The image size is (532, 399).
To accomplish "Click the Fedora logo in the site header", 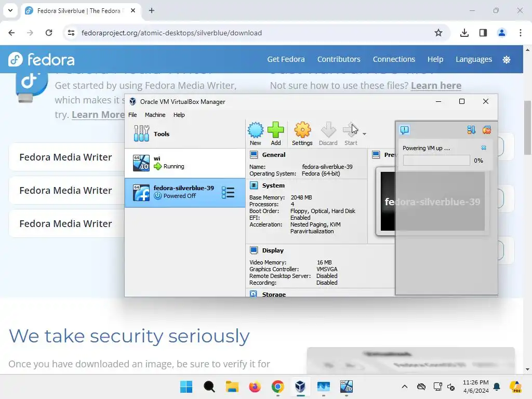I will coord(42,59).
